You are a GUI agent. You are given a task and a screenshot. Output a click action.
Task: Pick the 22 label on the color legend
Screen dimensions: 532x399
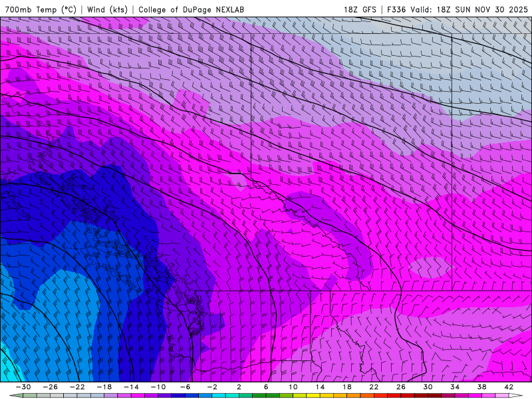tap(374, 387)
